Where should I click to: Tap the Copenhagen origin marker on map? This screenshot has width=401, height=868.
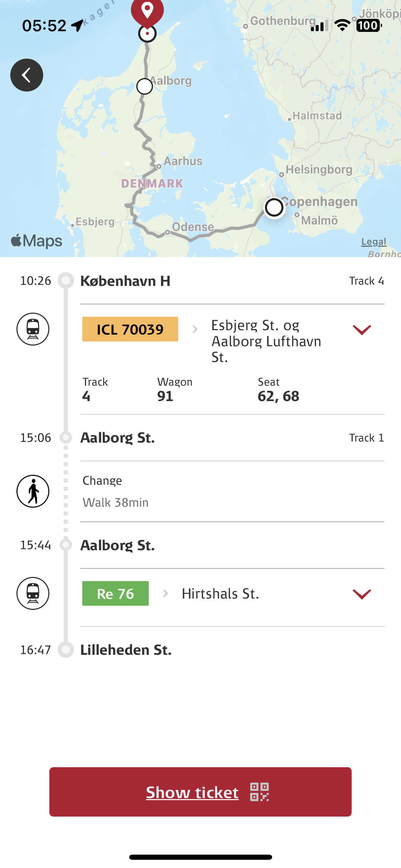(x=274, y=207)
